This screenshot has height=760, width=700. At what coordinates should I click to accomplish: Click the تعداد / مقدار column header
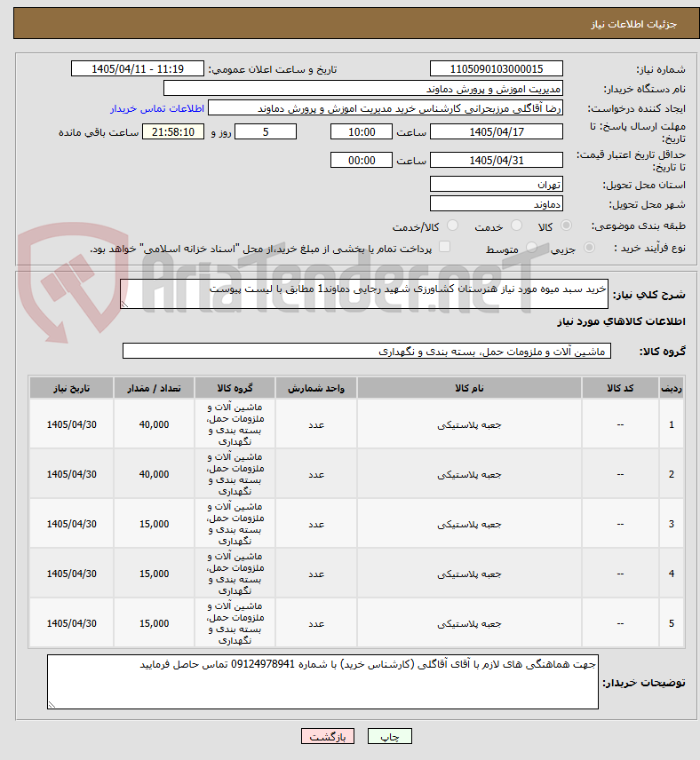coord(154,388)
